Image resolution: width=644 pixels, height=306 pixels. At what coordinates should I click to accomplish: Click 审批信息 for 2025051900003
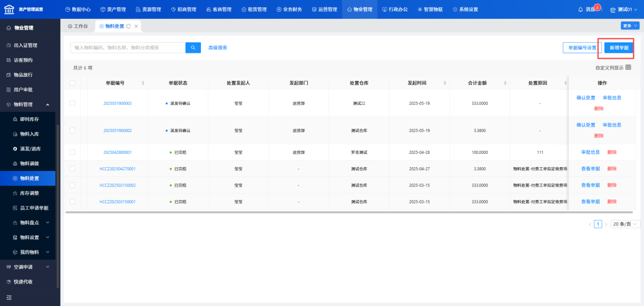[612, 98]
